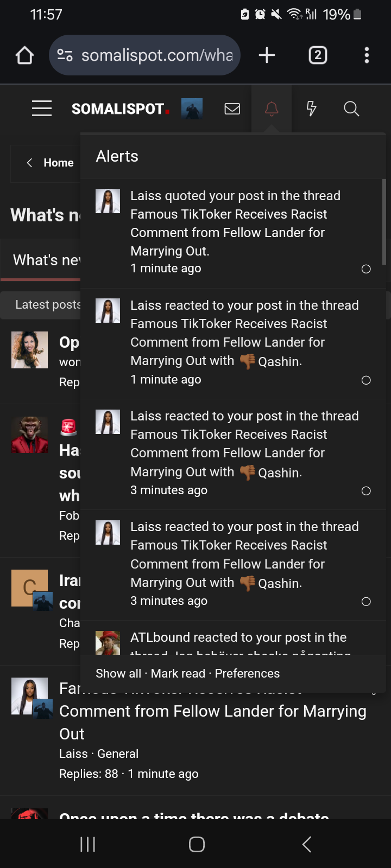Click Mark read in alerts footer

[178, 674]
